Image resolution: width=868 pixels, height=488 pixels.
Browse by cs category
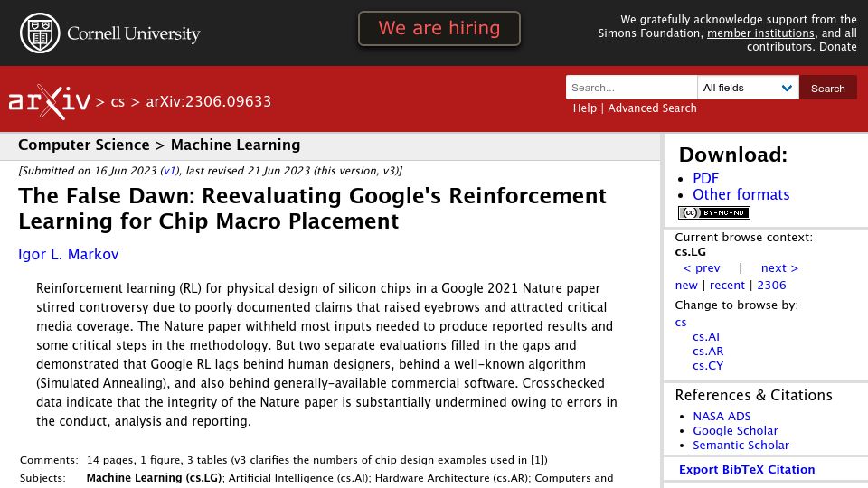[681, 323]
